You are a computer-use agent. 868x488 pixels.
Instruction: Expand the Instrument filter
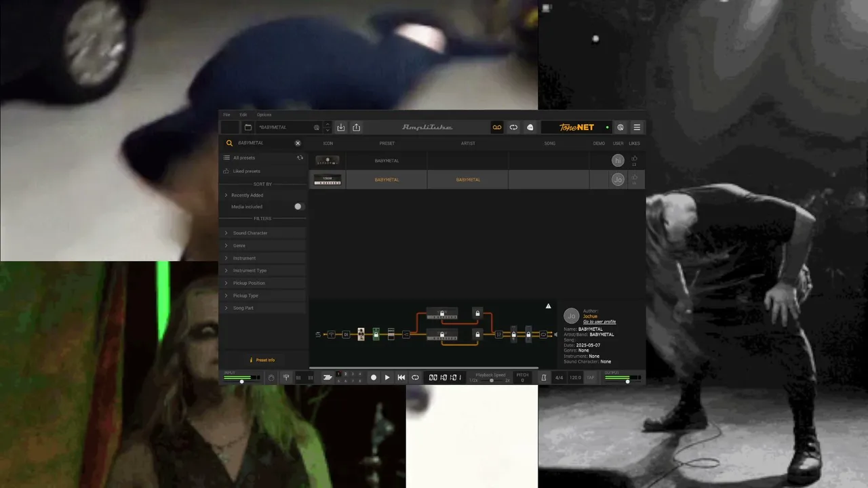(x=263, y=258)
